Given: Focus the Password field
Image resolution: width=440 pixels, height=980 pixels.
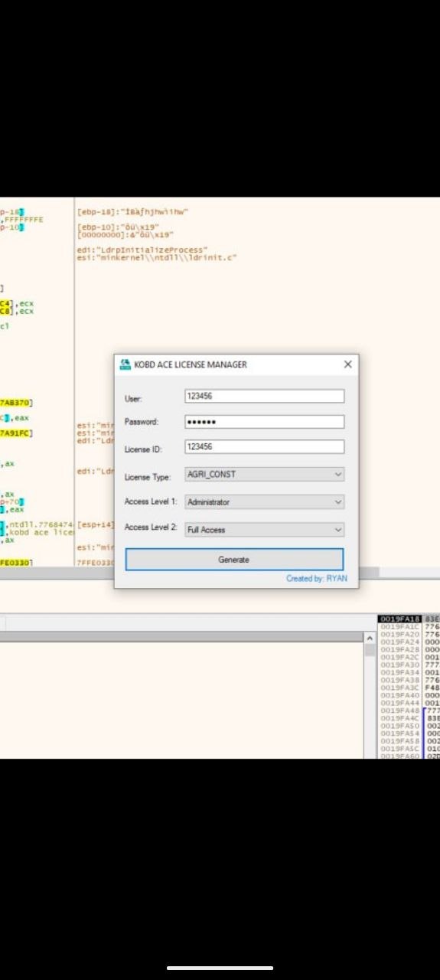Looking at the screenshot, I should click(265, 422).
